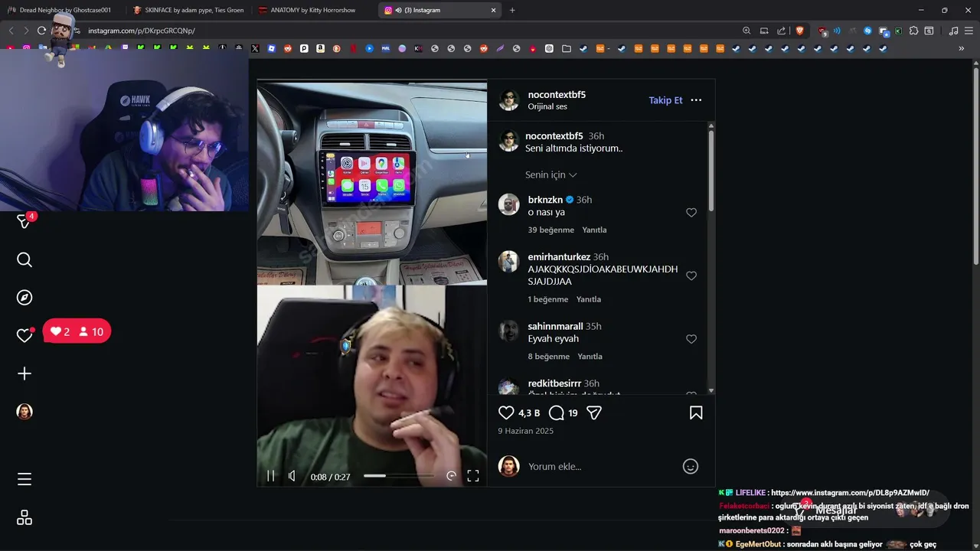Open comments via speech bubble icon

tap(557, 412)
